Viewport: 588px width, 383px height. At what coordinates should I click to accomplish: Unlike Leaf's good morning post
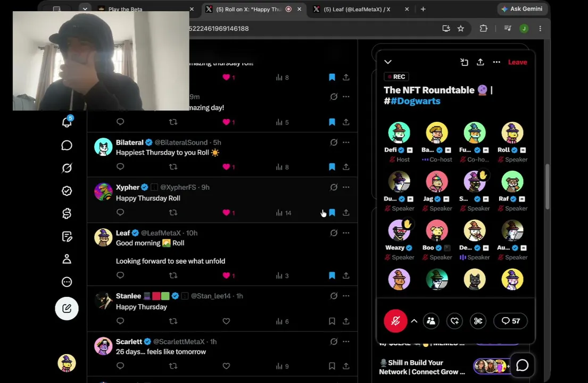226,276
